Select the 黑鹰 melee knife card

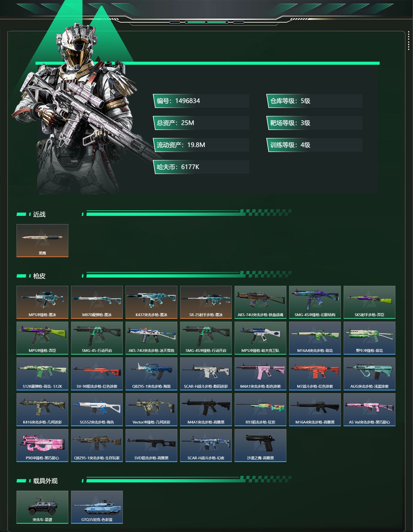pyautogui.click(x=42, y=241)
